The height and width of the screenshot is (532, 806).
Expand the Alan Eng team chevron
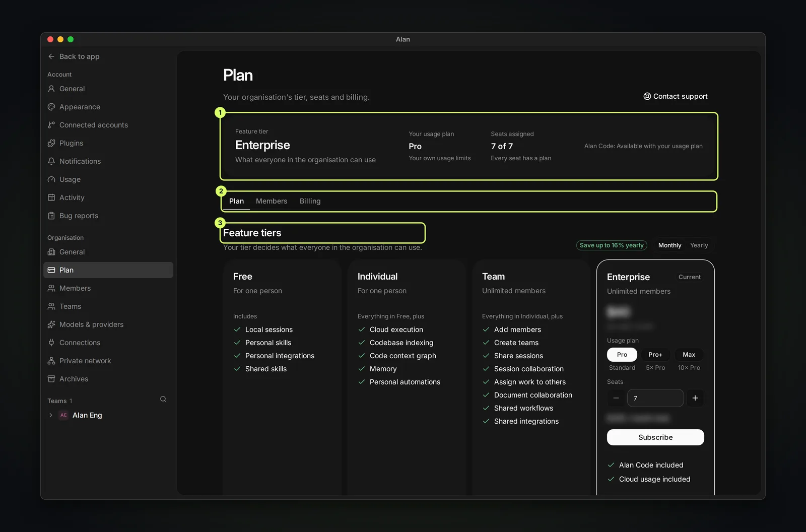(x=51, y=415)
